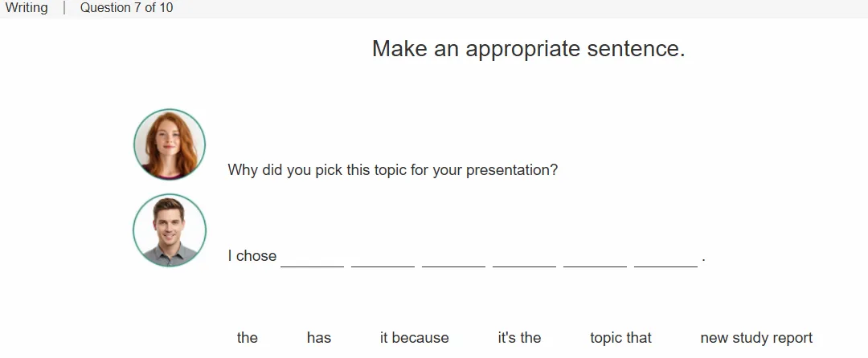Pick the "topic that" word tile

pyautogui.click(x=620, y=338)
